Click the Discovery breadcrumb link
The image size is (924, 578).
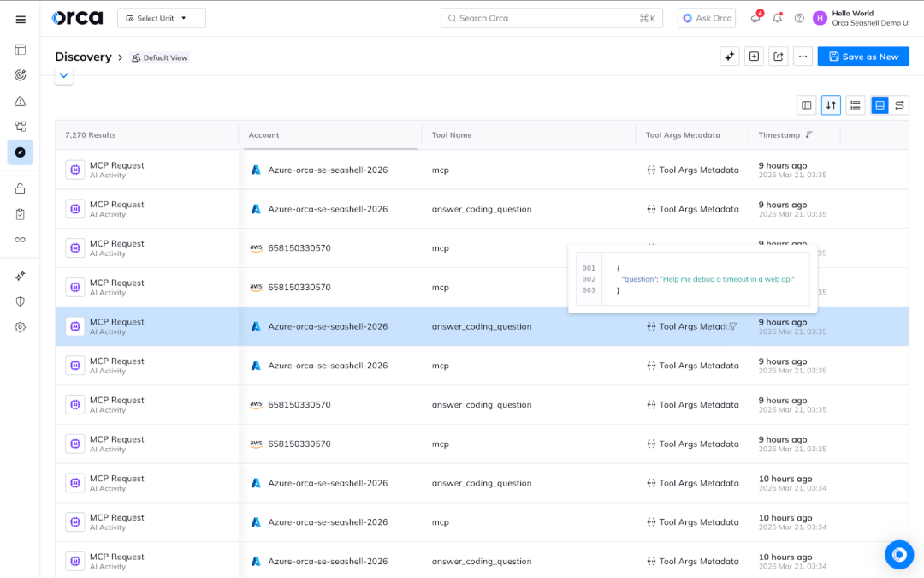click(x=83, y=57)
